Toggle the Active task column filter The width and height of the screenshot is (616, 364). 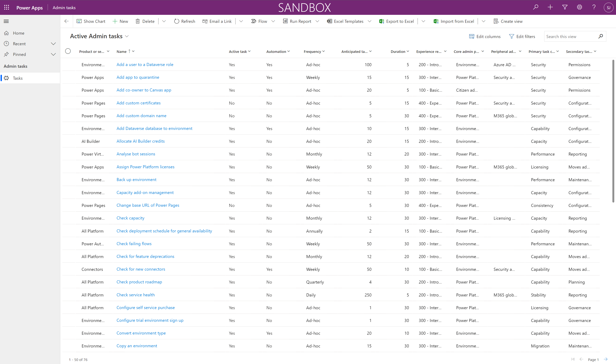pyautogui.click(x=250, y=51)
